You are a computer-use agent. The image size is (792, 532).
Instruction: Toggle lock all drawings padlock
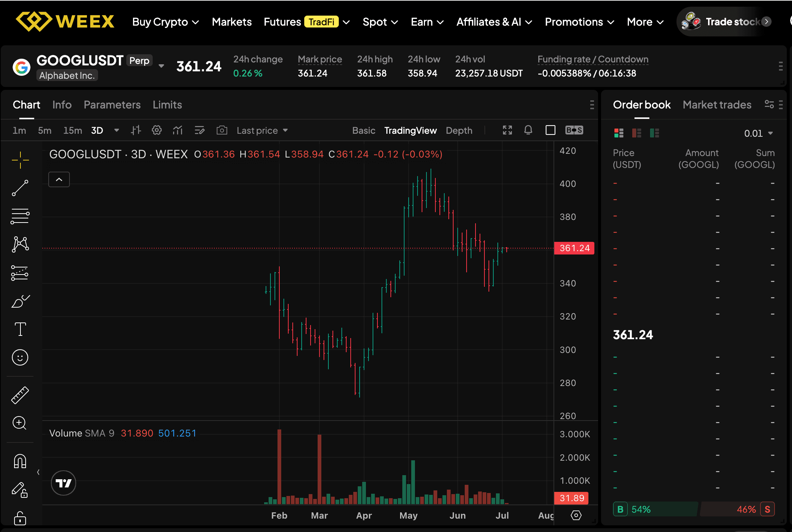pos(20,518)
